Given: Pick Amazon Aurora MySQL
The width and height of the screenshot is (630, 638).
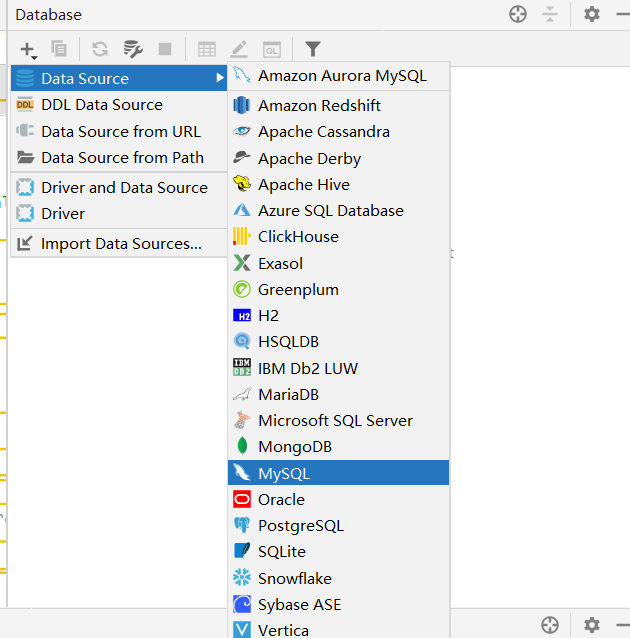Looking at the screenshot, I should pos(339,76).
